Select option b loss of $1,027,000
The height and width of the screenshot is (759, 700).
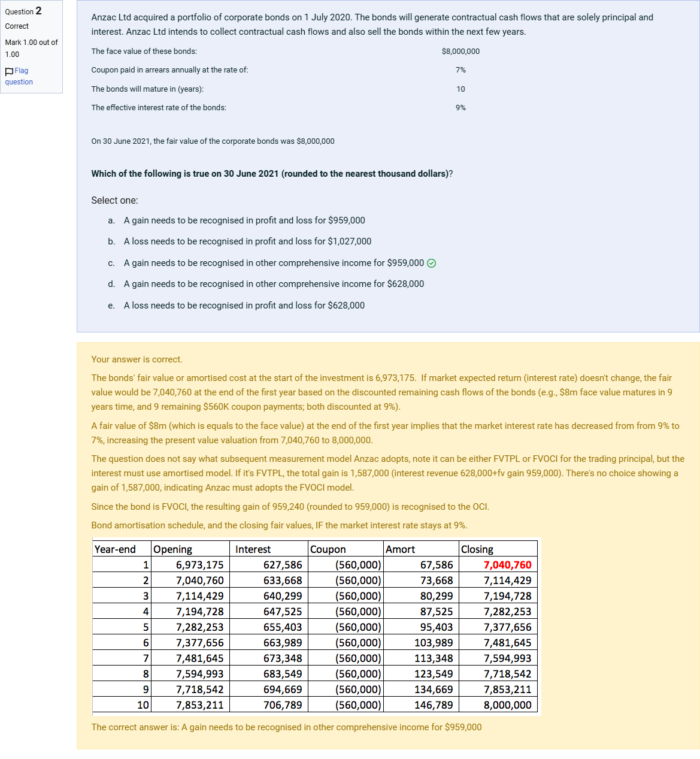tap(247, 241)
